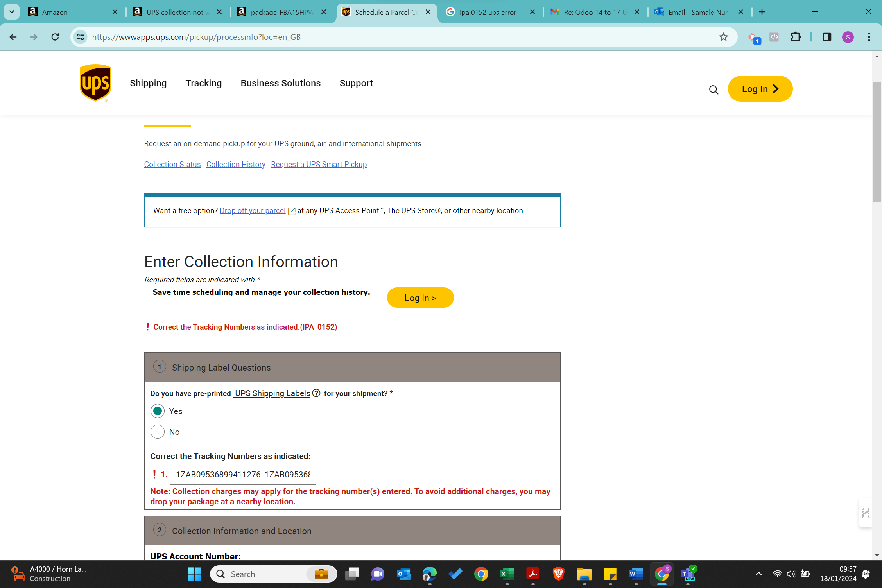
Task: Follow the Drop off your parcel link
Action: click(253, 210)
